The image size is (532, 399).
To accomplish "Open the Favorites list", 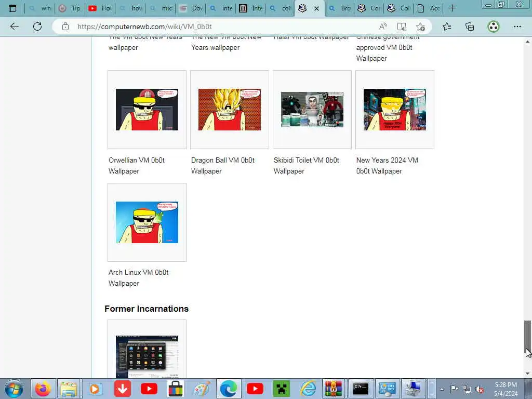I will (x=447, y=26).
